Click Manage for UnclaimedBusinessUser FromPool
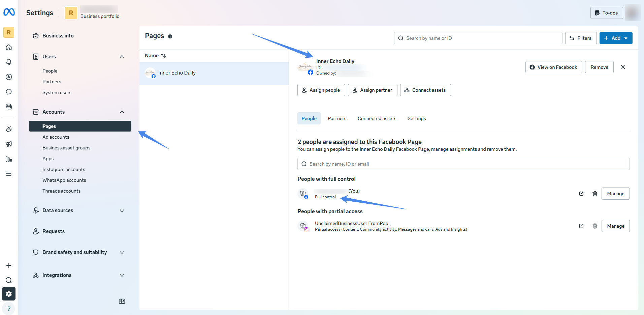The image size is (644, 315). [x=616, y=226]
